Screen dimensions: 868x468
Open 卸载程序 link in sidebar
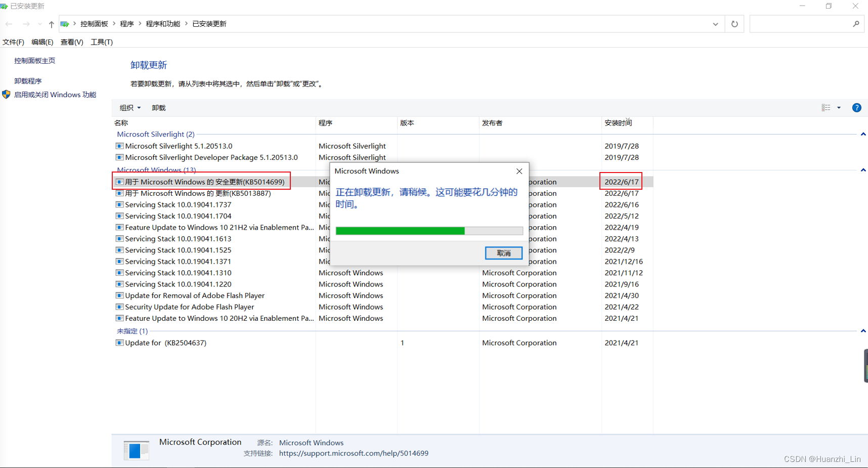pos(28,81)
